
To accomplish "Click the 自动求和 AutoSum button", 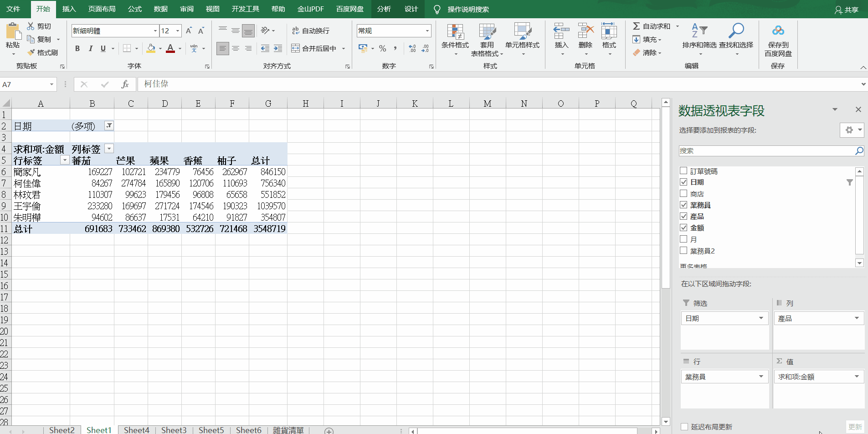I will coord(652,26).
